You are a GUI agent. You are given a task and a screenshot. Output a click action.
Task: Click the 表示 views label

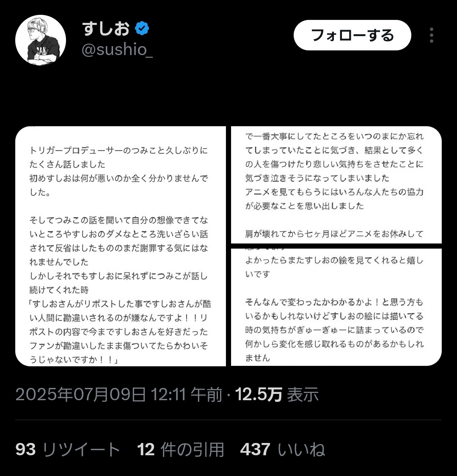[303, 394]
